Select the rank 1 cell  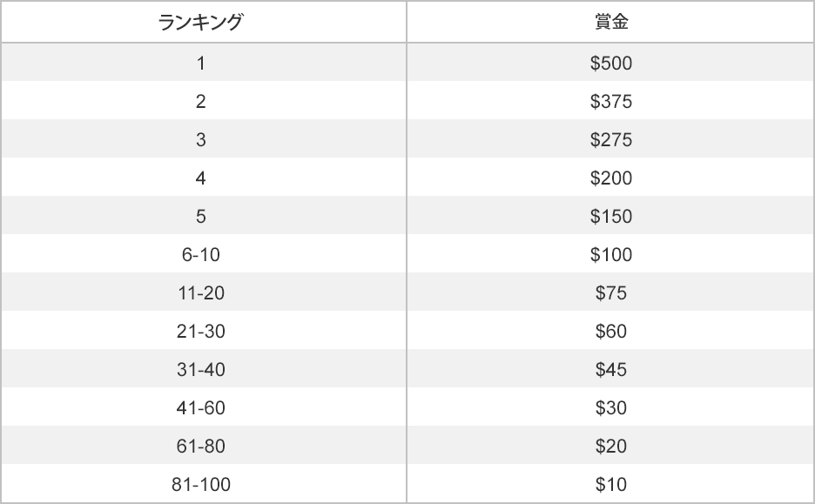[200, 63]
